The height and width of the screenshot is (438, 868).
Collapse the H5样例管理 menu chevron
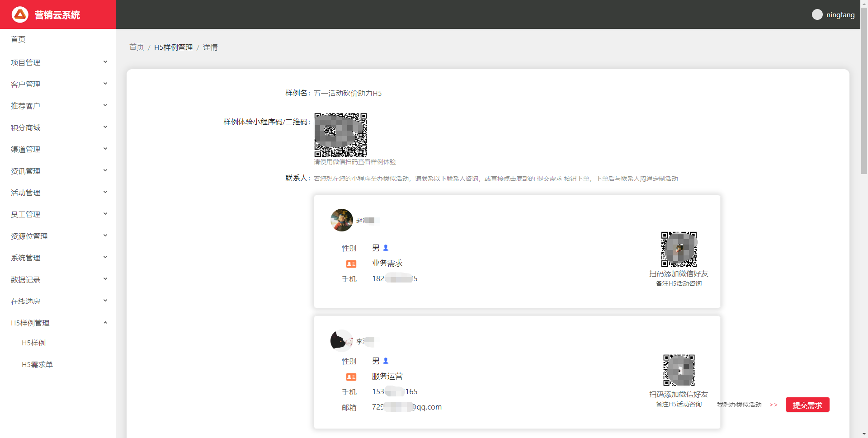point(105,322)
